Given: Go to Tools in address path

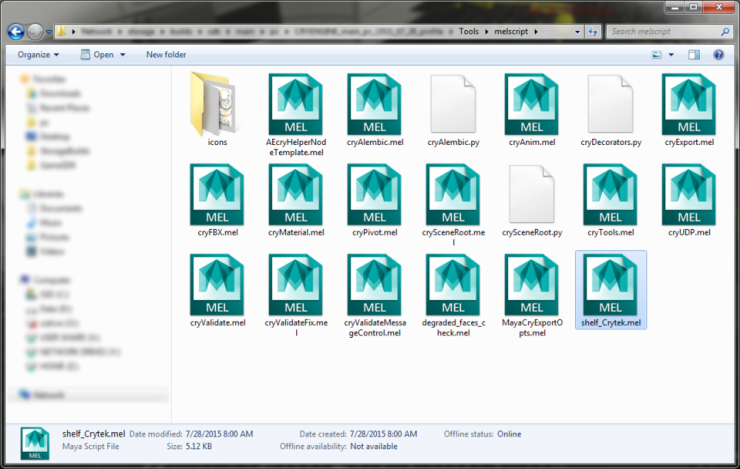Looking at the screenshot, I should [469, 32].
